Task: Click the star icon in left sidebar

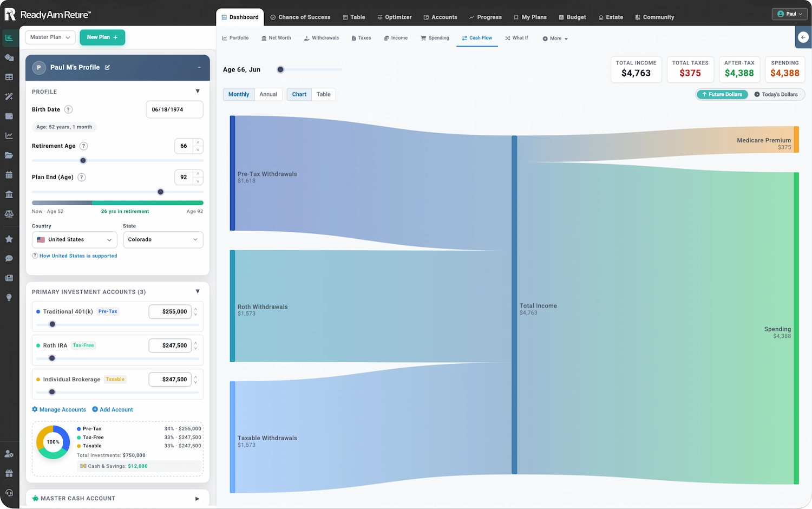Action: pyautogui.click(x=9, y=239)
